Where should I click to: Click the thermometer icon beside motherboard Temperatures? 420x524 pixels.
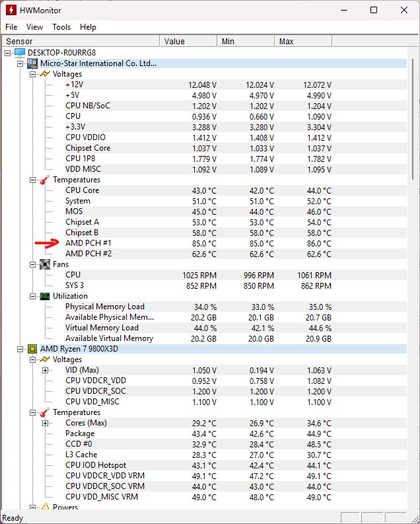44,180
